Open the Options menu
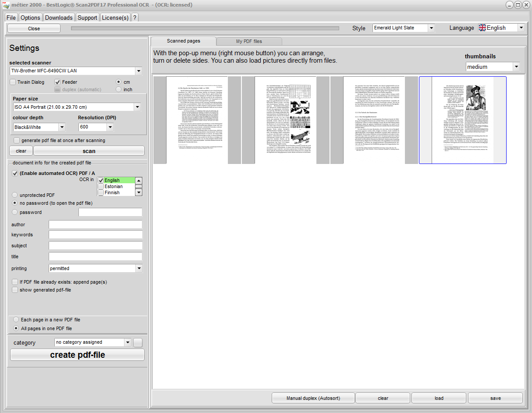The image size is (532, 413). (x=30, y=18)
